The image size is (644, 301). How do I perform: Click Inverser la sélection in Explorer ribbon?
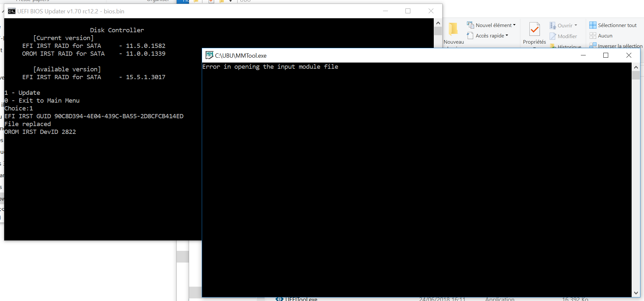click(x=616, y=46)
